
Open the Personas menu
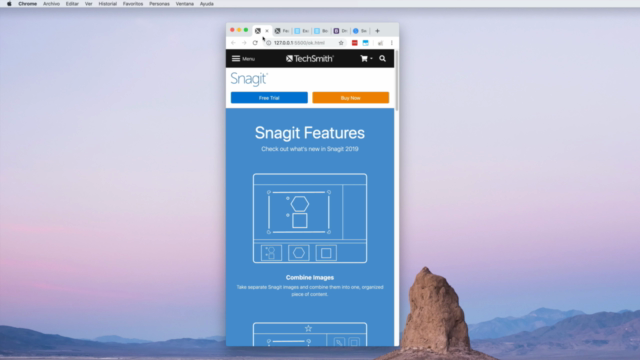(159, 4)
